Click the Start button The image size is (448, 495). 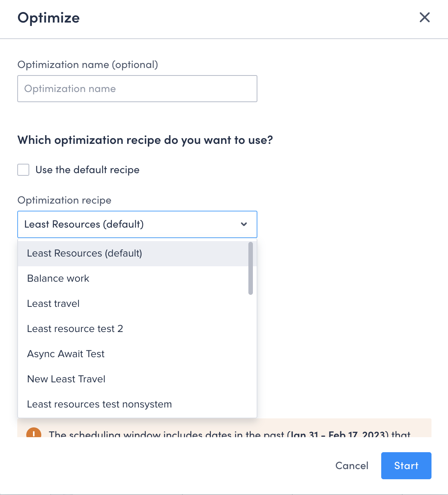point(406,466)
